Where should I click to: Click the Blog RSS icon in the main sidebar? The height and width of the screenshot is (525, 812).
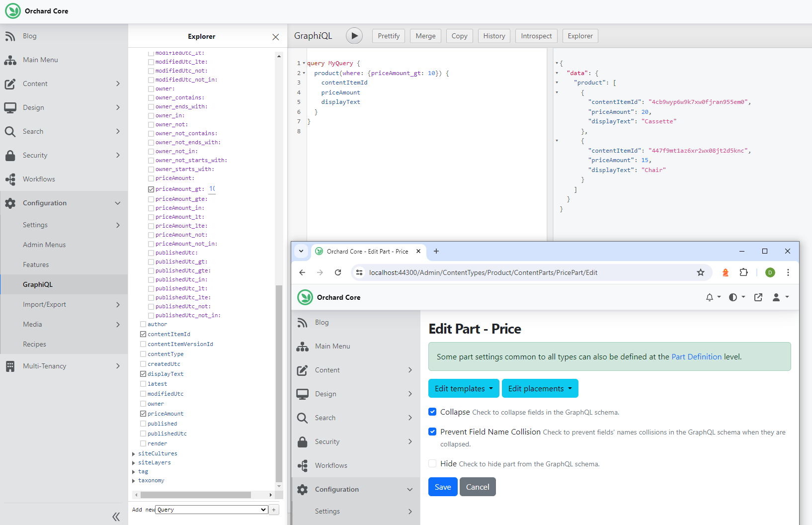pyautogui.click(x=10, y=36)
